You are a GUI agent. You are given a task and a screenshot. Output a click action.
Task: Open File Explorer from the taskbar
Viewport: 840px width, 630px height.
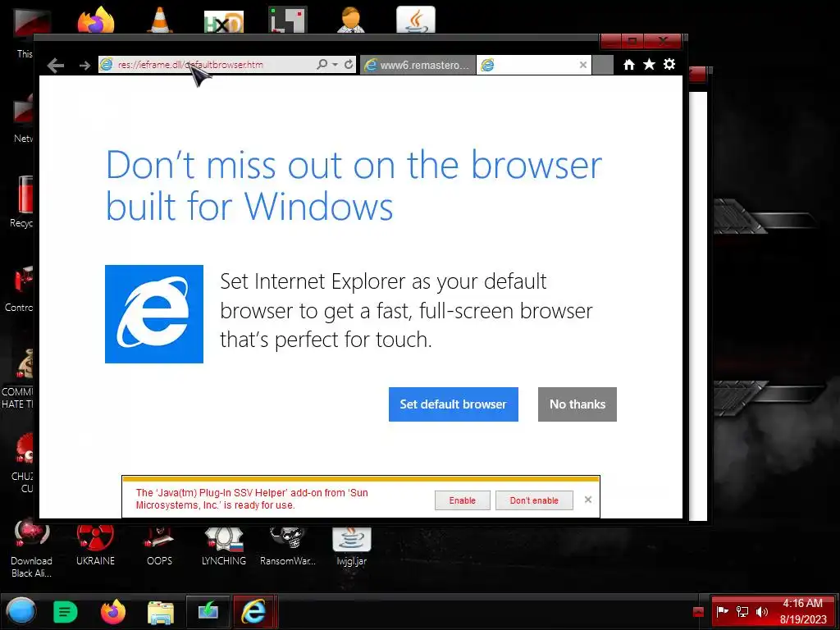(161, 612)
